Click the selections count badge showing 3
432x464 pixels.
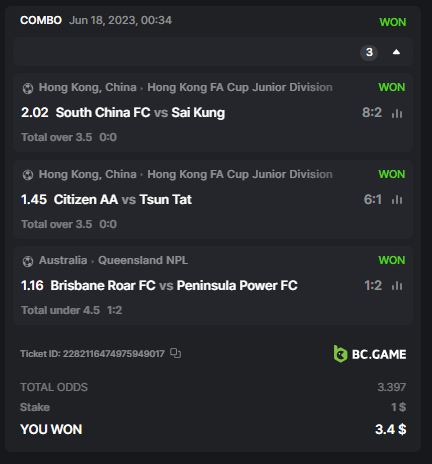pyautogui.click(x=369, y=52)
